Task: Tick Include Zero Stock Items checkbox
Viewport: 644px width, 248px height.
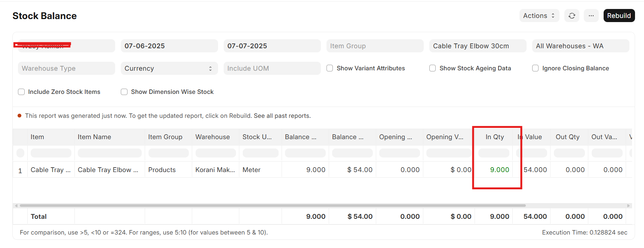Action: [21, 92]
